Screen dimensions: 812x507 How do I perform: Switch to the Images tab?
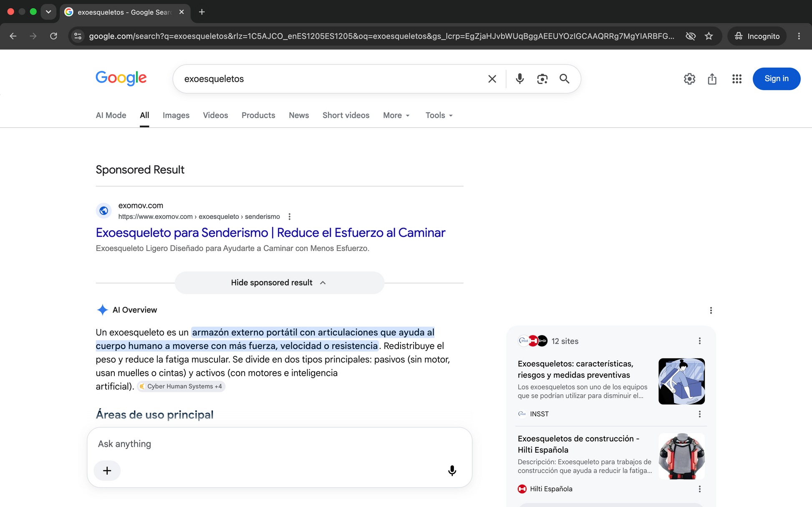(x=176, y=115)
